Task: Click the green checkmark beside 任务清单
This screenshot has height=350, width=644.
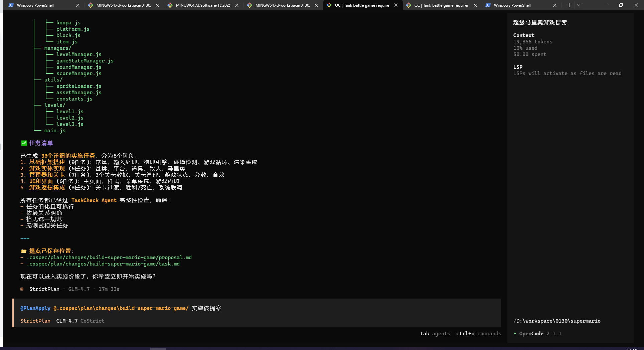Action: (24, 143)
